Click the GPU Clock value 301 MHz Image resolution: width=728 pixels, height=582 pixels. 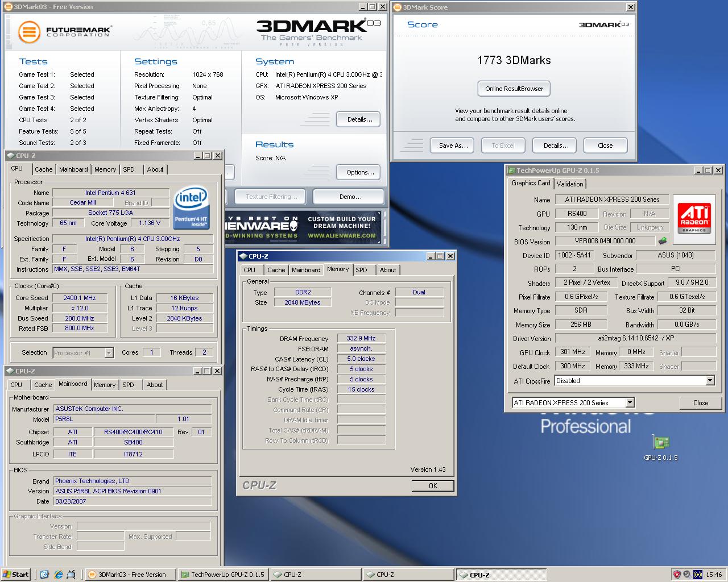(573, 352)
